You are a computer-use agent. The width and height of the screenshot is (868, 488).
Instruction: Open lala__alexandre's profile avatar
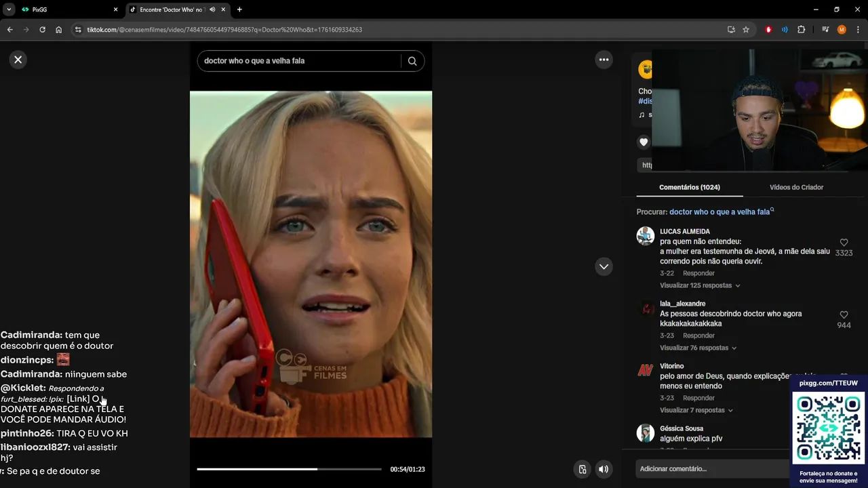pyautogui.click(x=646, y=308)
